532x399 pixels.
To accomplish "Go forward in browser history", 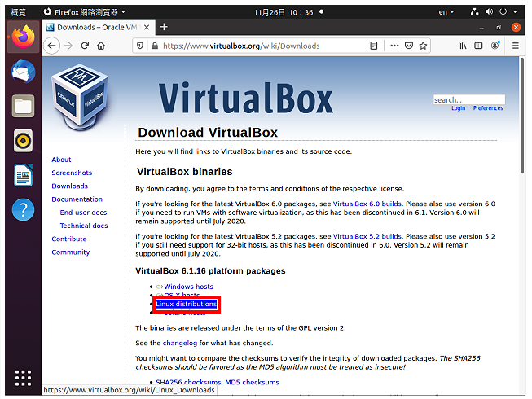I will click(68, 46).
